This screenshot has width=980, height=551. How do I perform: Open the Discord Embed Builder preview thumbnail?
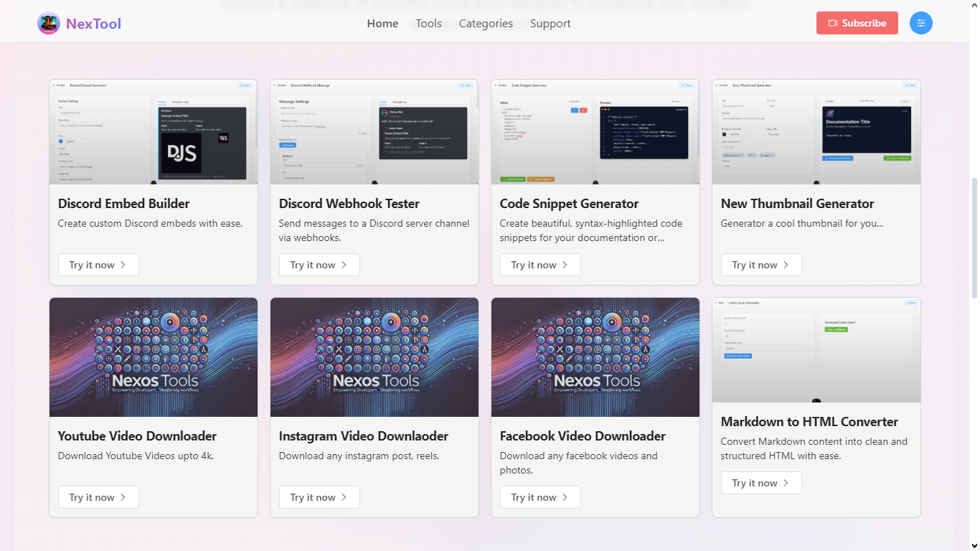coord(154,132)
